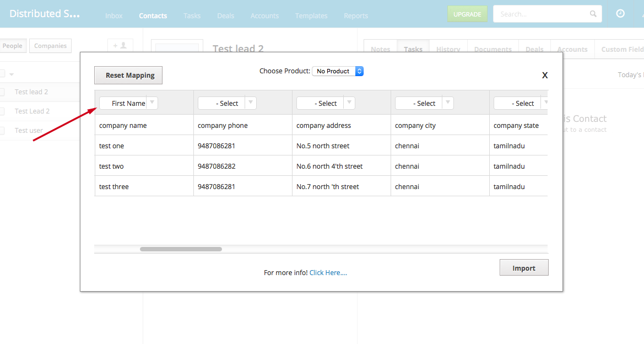Click the add new contact person icon

(120, 46)
